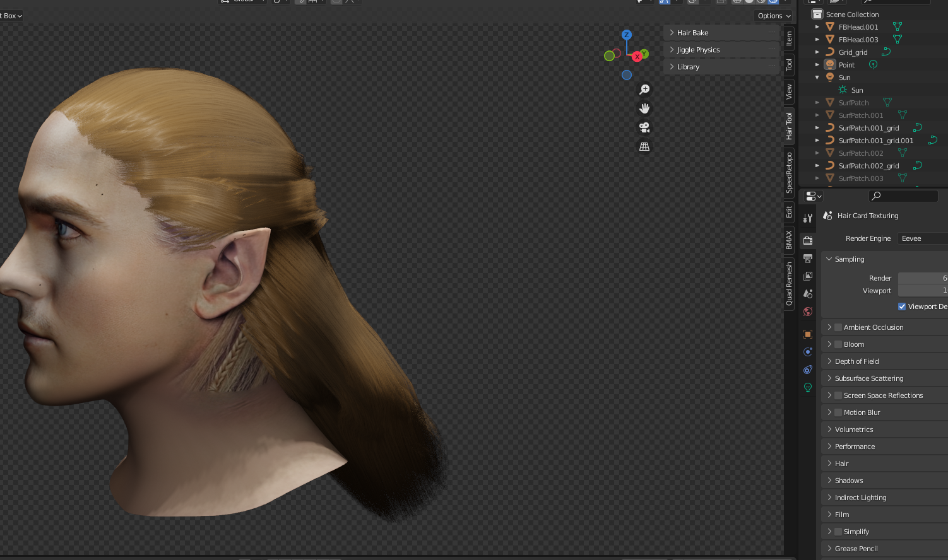Switch to the BMAX sidebar tab

point(789,240)
